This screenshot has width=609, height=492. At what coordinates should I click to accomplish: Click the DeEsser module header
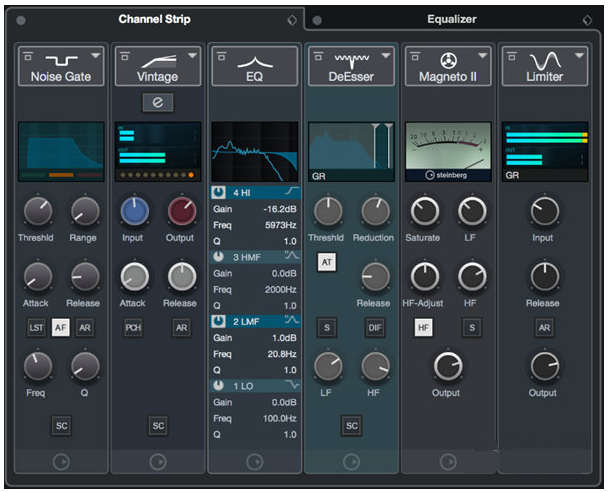[351, 66]
